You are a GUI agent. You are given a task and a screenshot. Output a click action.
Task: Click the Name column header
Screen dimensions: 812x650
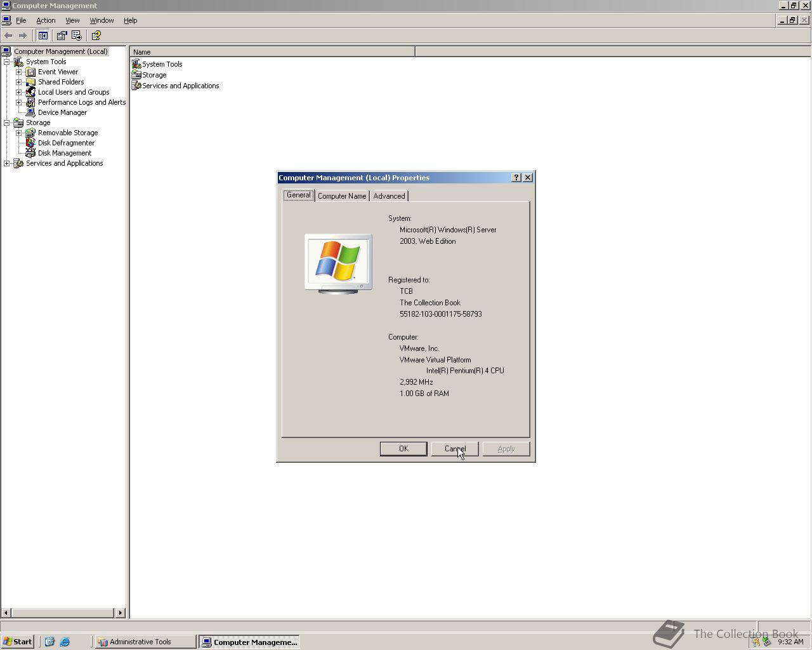[273, 52]
